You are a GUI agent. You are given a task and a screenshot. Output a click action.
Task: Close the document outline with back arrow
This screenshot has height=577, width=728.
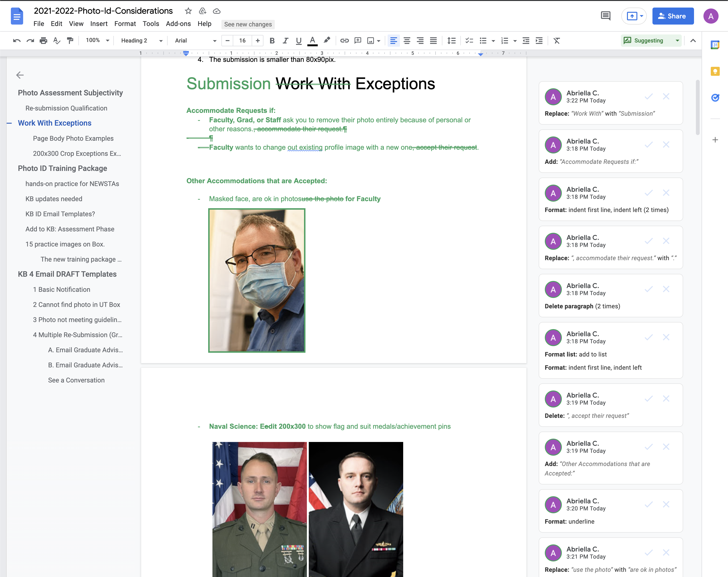pyautogui.click(x=20, y=75)
